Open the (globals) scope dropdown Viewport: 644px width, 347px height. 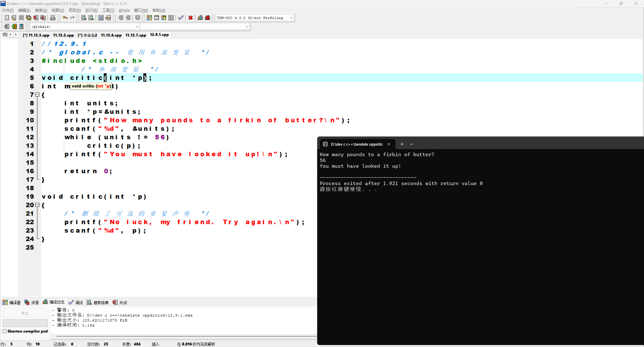(137, 27)
